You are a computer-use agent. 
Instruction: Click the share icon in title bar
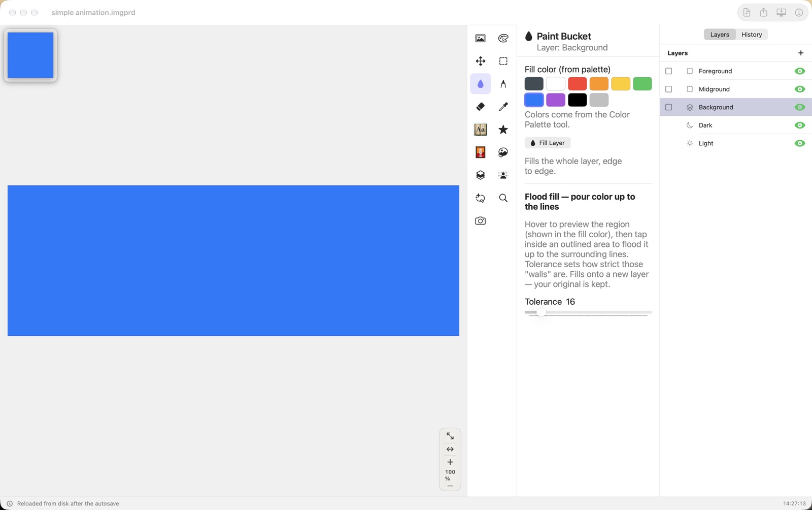[763, 13]
